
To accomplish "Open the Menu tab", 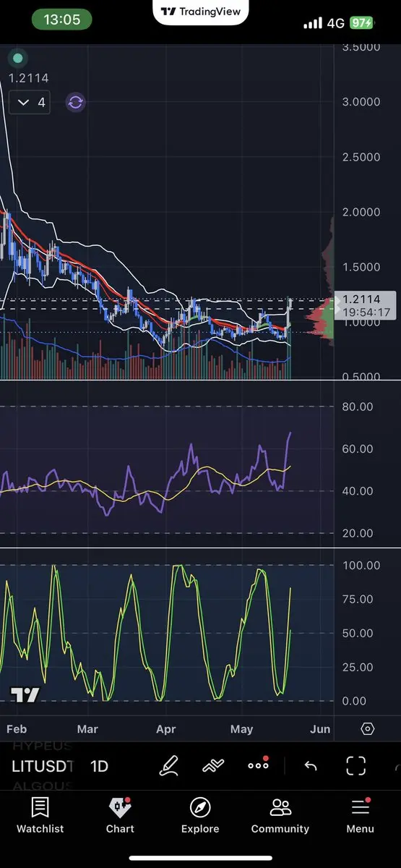I will 360,815.
